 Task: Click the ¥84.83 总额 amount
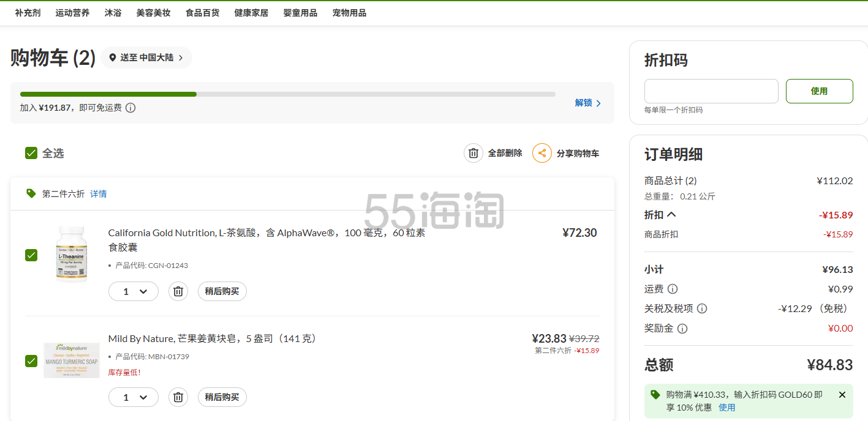pyautogui.click(x=829, y=365)
